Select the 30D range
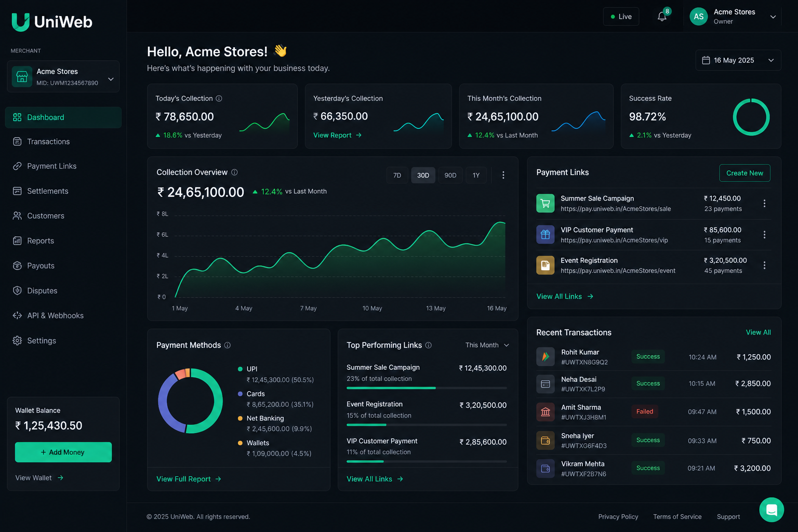This screenshot has height=532, width=798. coord(423,175)
